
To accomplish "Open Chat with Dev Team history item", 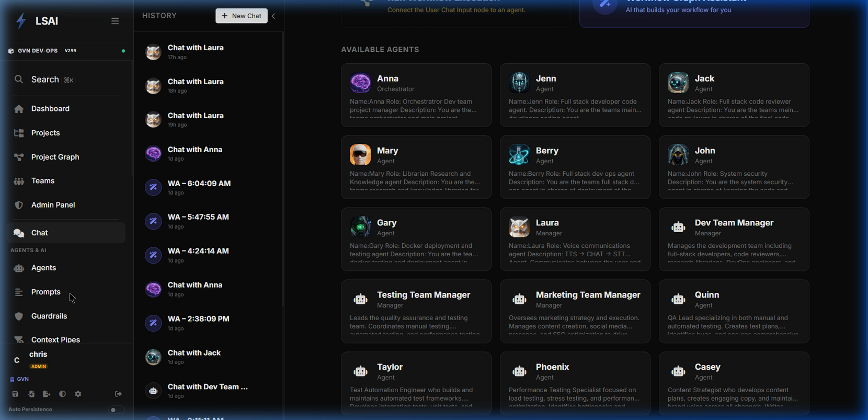I will (x=208, y=391).
